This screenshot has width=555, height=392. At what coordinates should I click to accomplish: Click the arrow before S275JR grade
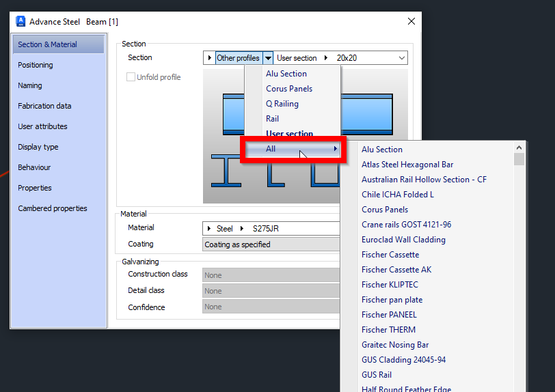pyautogui.click(x=242, y=229)
